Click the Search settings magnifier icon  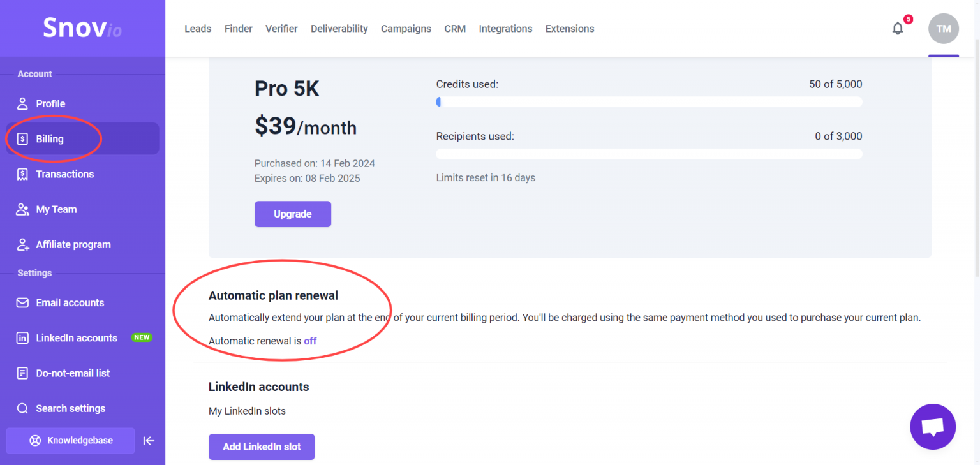point(22,409)
